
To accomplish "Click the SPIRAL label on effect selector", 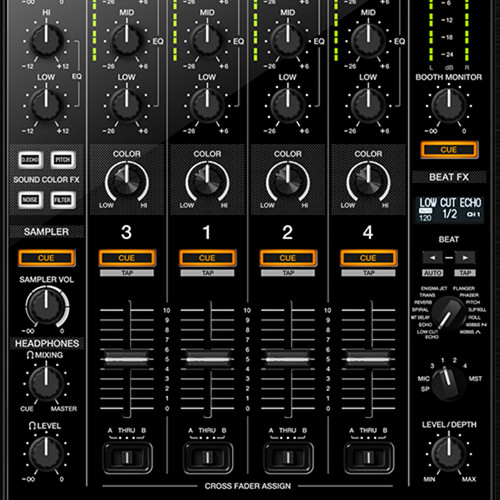I will 420,310.
